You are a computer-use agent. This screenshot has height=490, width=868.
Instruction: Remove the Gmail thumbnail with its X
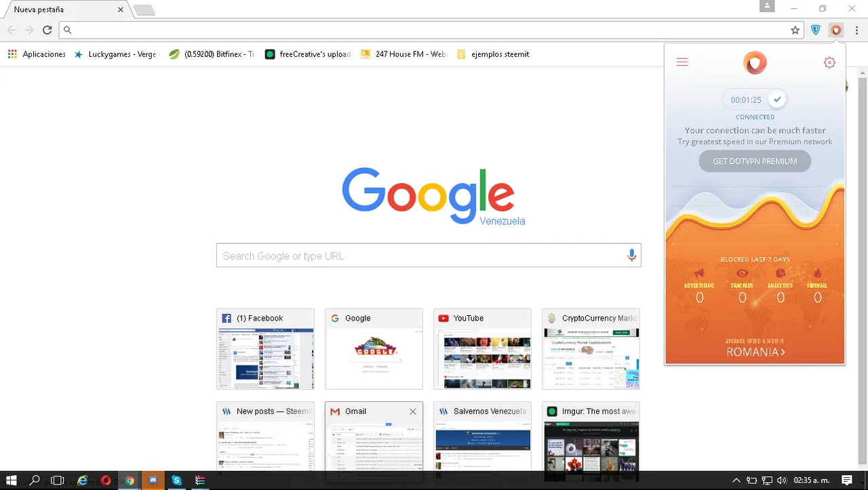413,411
